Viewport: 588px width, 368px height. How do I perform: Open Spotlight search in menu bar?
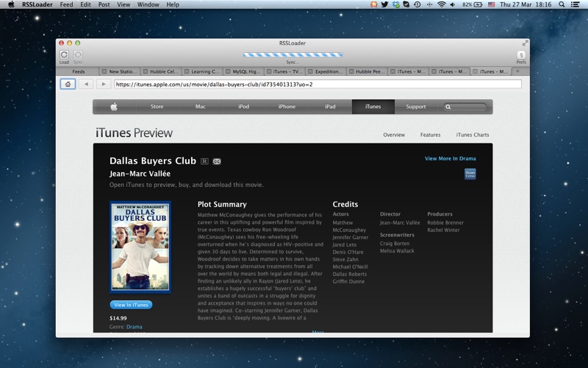[x=564, y=4]
